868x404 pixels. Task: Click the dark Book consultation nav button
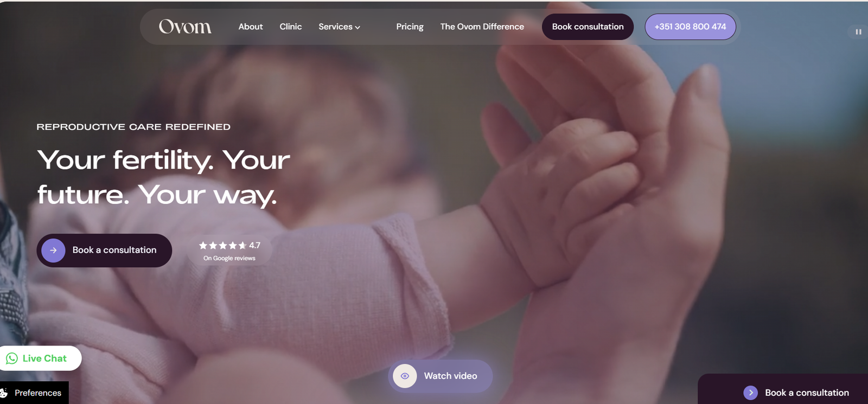click(588, 27)
